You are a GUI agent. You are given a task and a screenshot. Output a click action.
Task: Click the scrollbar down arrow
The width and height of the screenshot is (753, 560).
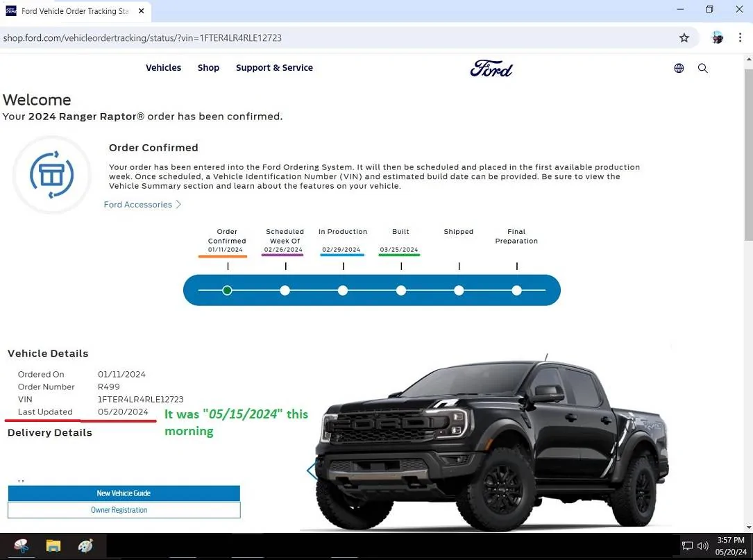749,527
